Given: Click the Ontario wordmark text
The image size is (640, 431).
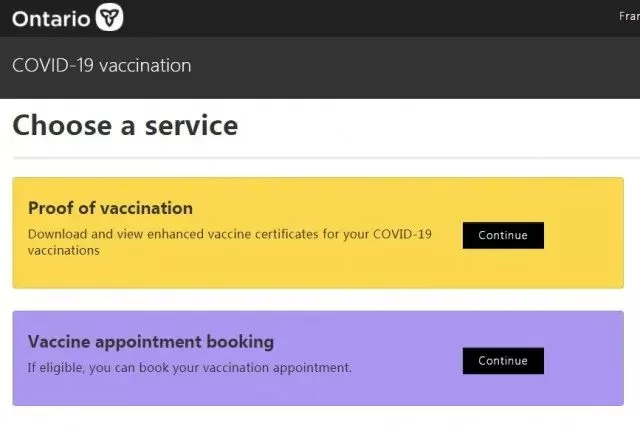Looking at the screenshot, I should pos(51,19).
